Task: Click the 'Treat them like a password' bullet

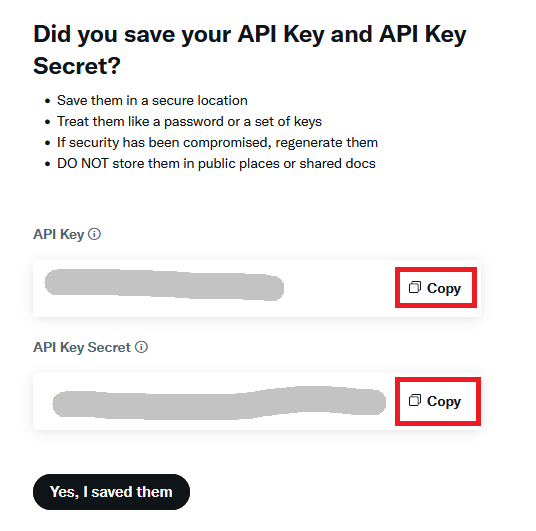Action: 189,121
